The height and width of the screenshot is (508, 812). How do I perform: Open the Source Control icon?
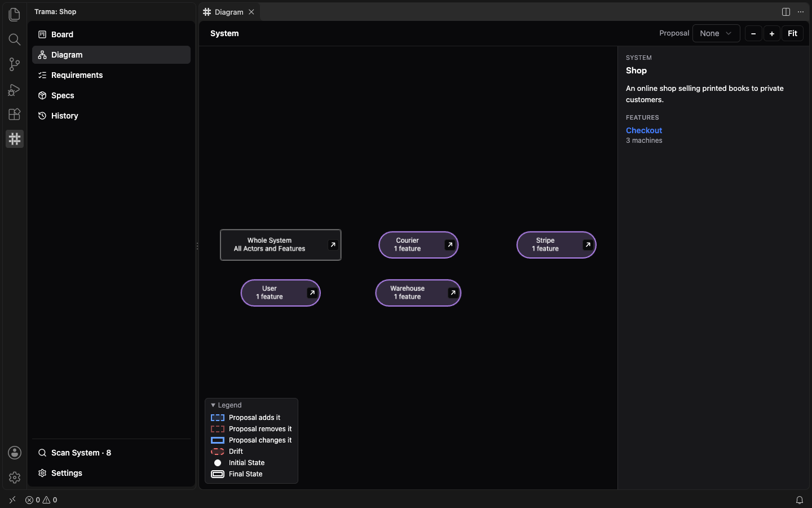(15, 64)
